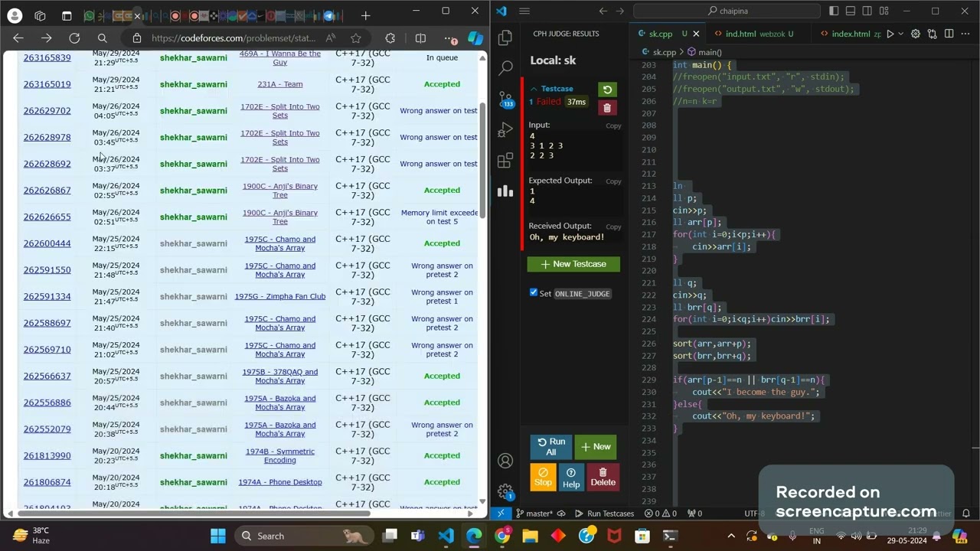Image resolution: width=980 pixels, height=551 pixels.
Task: Open submission 263165019 link
Action: [x=47, y=84]
